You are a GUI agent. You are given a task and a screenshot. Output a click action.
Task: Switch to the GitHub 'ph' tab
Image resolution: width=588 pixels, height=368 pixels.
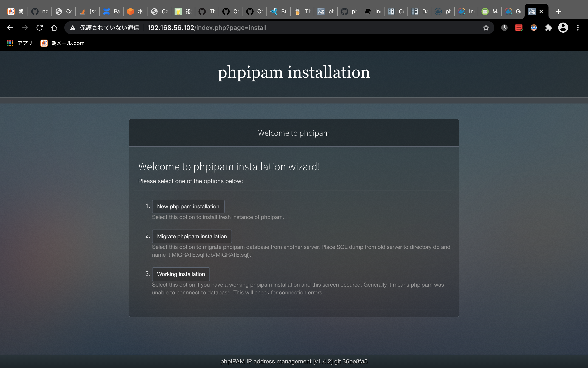pos(349,11)
